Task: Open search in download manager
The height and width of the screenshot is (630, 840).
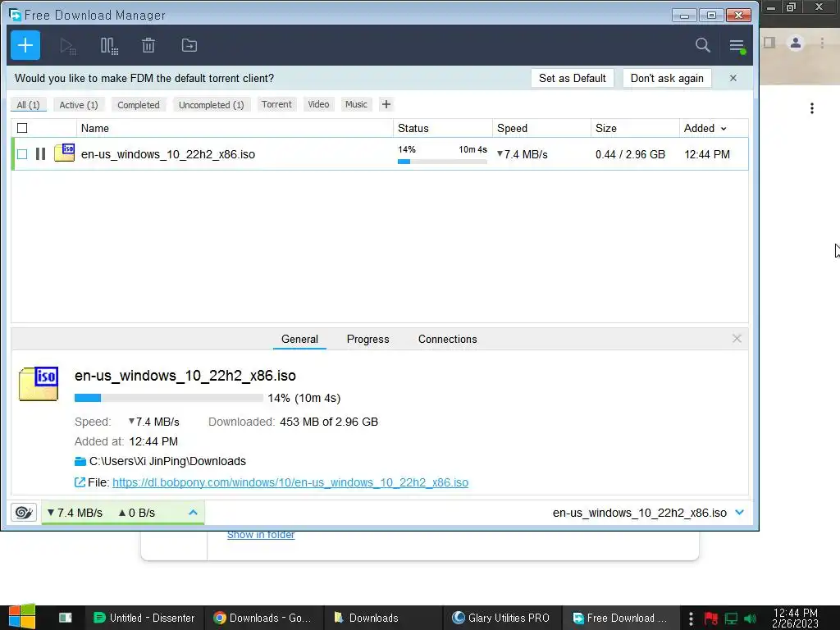Action: tap(702, 45)
